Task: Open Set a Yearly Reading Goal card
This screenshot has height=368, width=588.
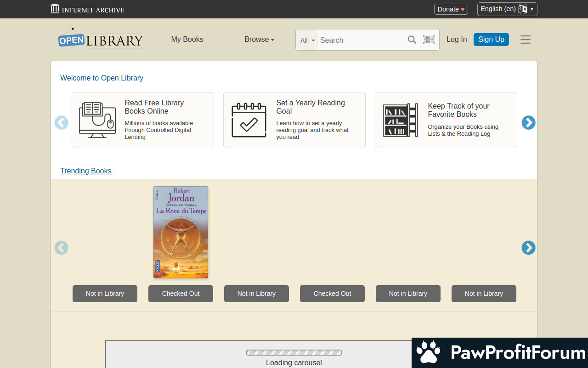Action: pyautogui.click(x=294, y=120)
